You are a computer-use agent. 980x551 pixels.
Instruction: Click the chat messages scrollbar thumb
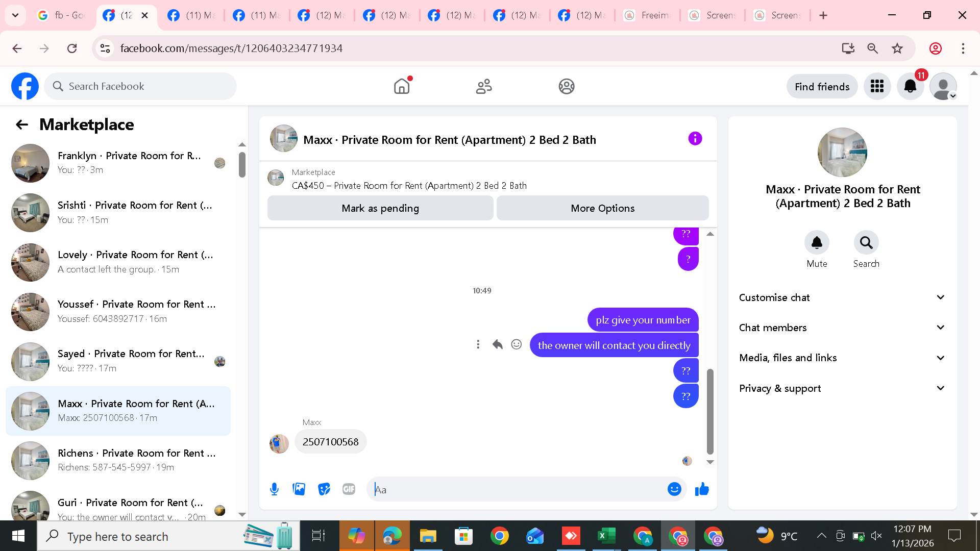(709, 411)
